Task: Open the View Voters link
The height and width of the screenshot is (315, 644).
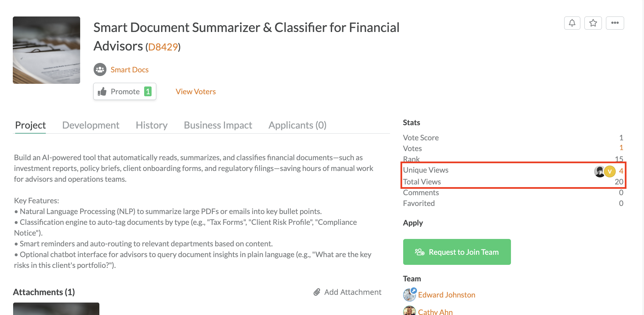Action: (196, 92)
